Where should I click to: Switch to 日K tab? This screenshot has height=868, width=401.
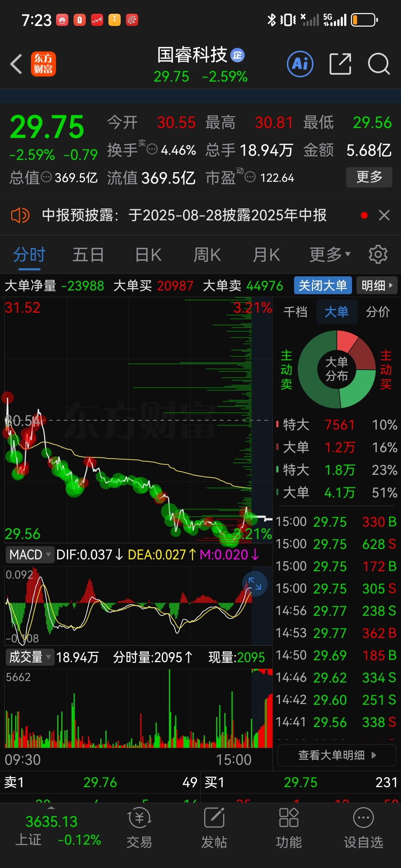tap(148, 254)
